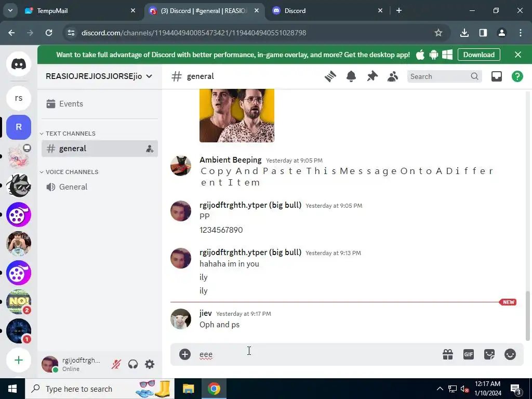This screenshot has height=399, width=532.
Task: Click the muted volume tray icon
Action: coord(464,389)
